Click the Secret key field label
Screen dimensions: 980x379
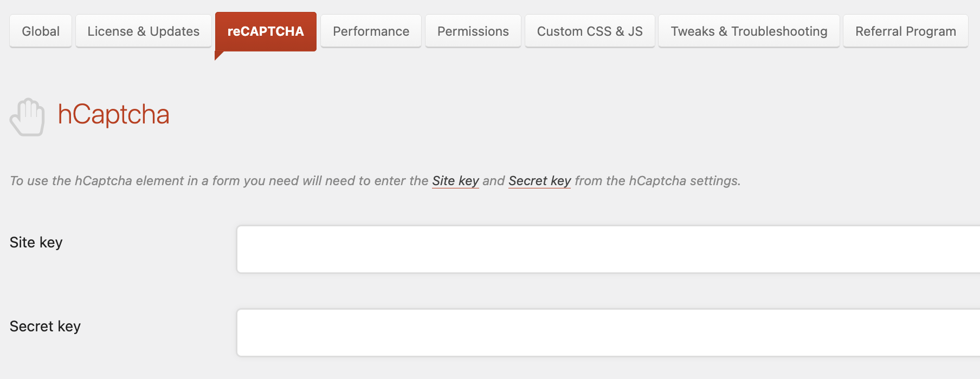coord(44,326)
